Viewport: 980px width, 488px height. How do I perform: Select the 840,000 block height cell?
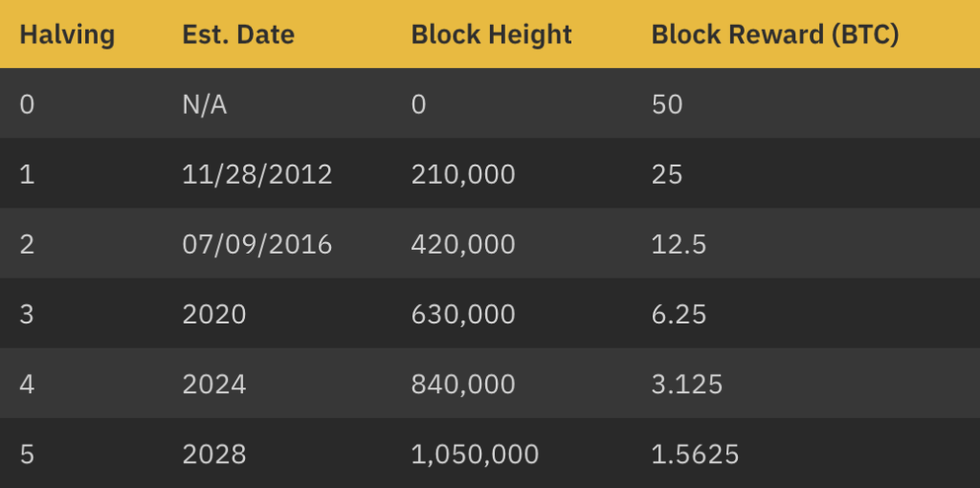coord(463,385)
